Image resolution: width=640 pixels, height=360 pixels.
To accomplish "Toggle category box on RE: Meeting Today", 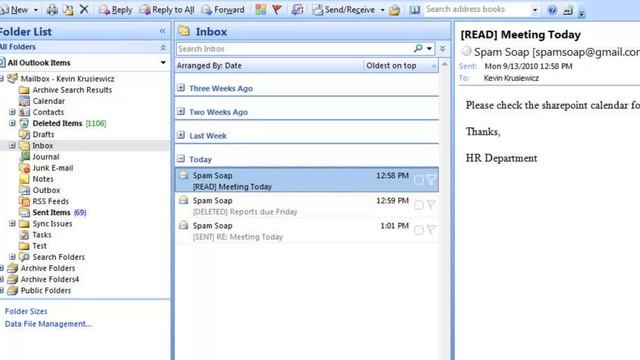I will tap(419, 230).
